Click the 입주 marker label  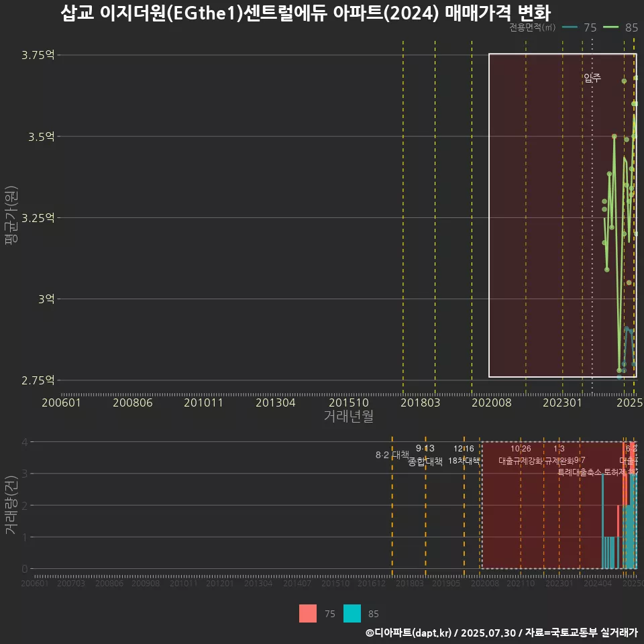(592, 78)
